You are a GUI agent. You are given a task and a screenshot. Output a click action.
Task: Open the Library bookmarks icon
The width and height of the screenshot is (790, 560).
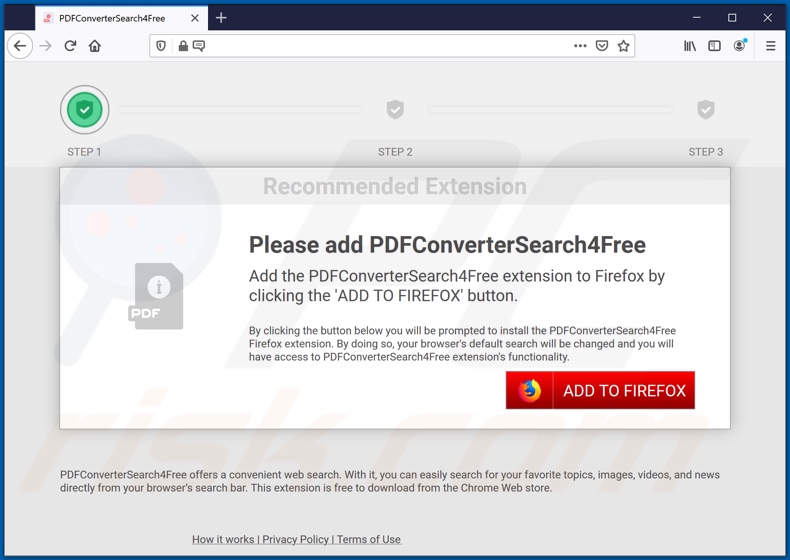(690, 46)
